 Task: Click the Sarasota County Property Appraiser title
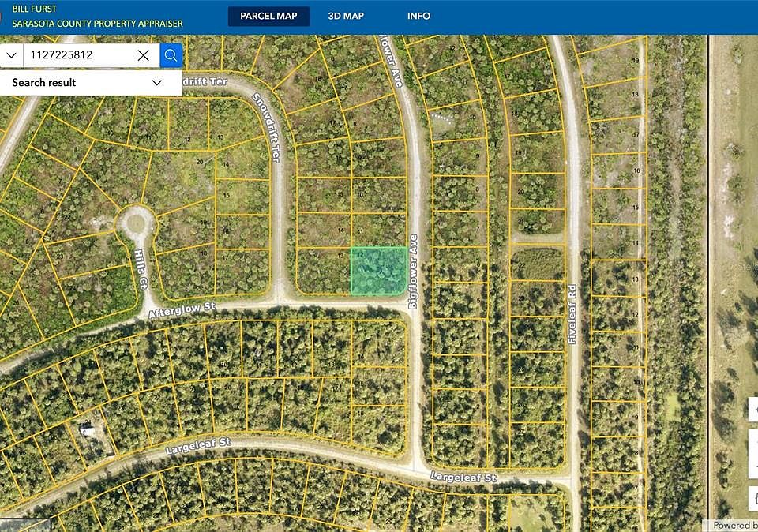tap(97, 24)
